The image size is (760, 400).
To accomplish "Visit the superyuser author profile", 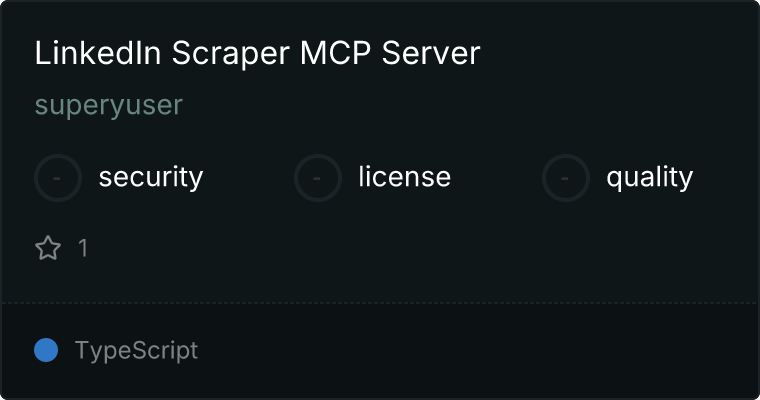I will (x=109, y=105).
